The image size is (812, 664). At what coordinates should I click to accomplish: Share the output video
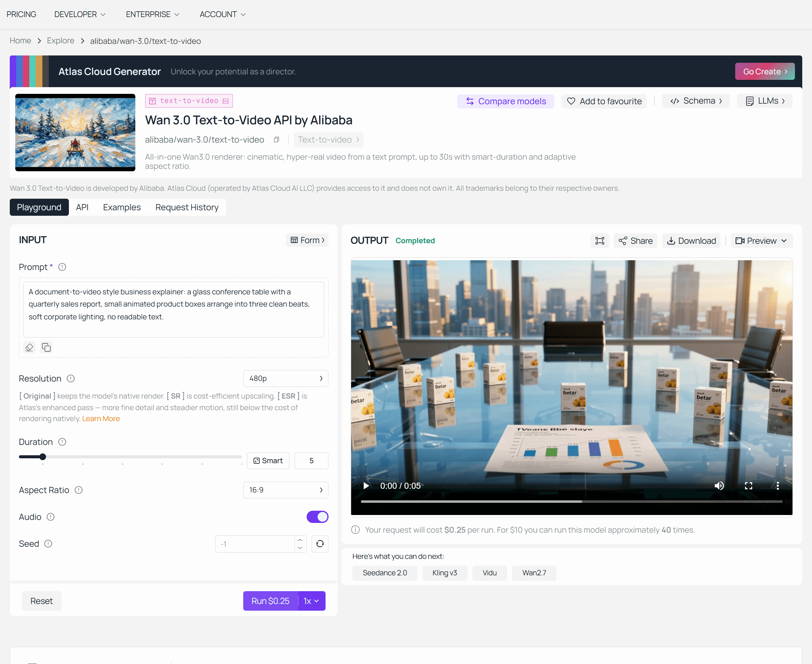pos(635,241)
